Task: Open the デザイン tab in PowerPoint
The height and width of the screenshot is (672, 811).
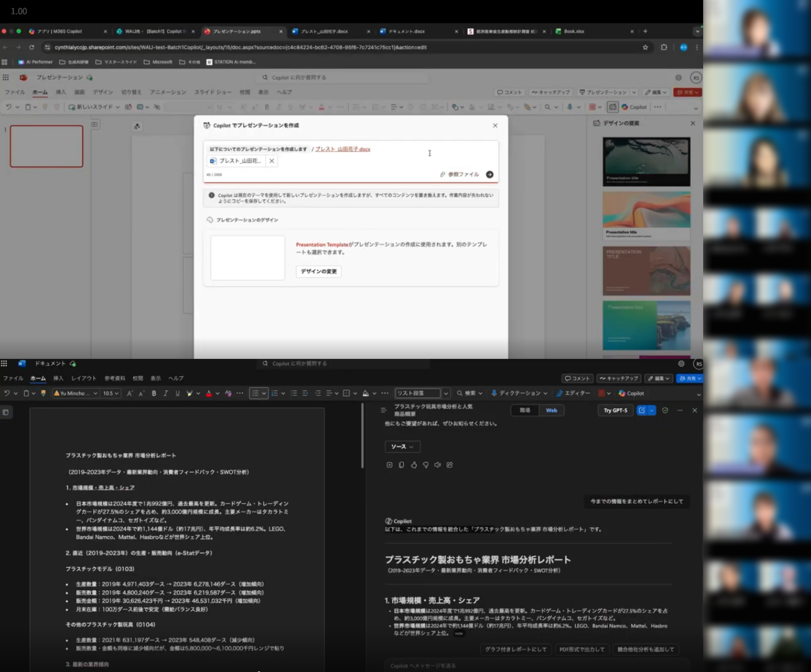Action: click(103, 92)
